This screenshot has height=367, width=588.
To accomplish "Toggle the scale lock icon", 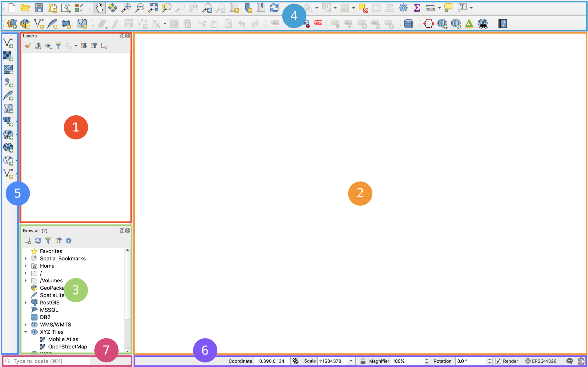I will [363, 361].
